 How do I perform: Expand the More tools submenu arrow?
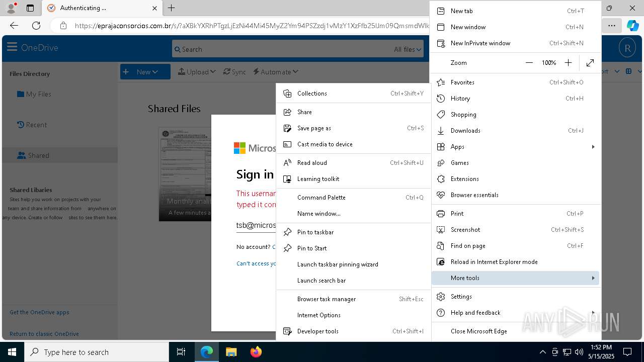(593, 278)
